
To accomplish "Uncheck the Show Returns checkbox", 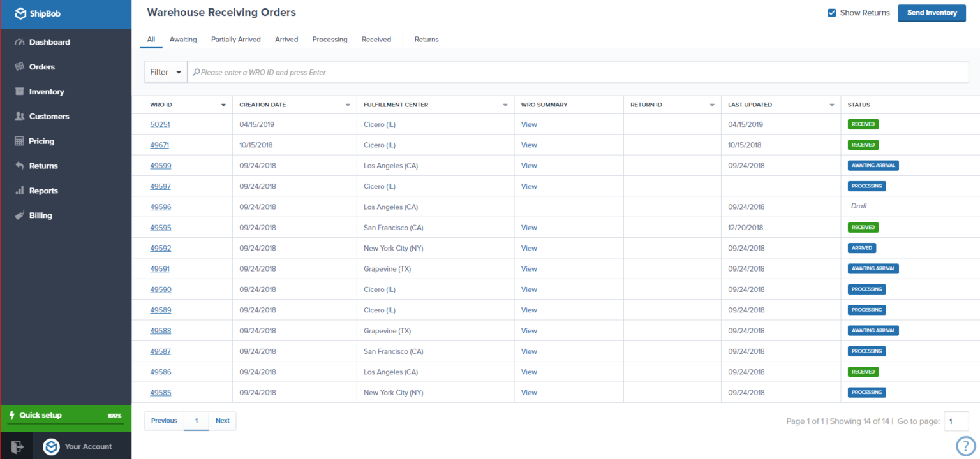I will (x=831, y=12).
